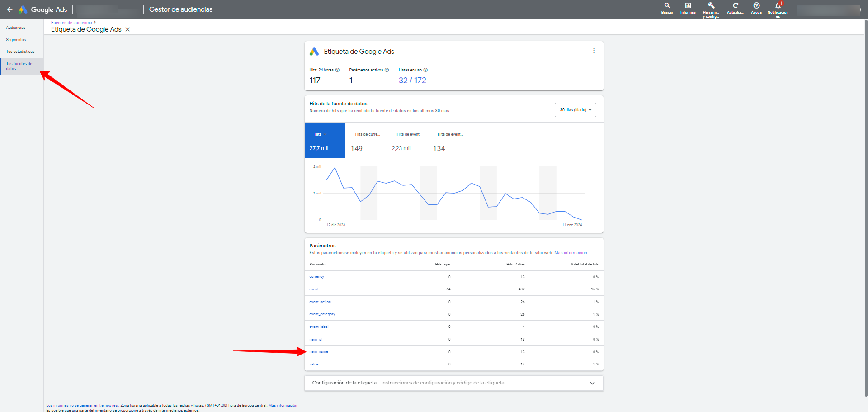Open the item_name parameter link
The width and height of the screenshot is (868, 412).
[319, 351]
